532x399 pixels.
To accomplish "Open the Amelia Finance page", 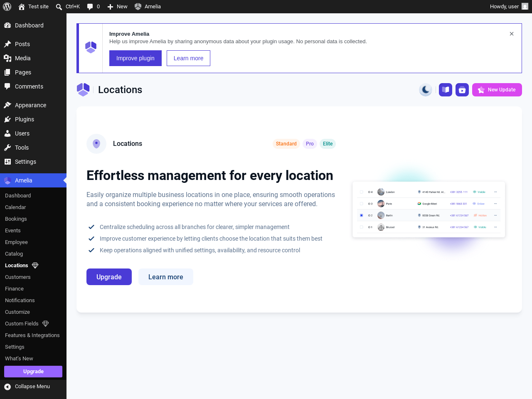I will click(x=33, y=289).
